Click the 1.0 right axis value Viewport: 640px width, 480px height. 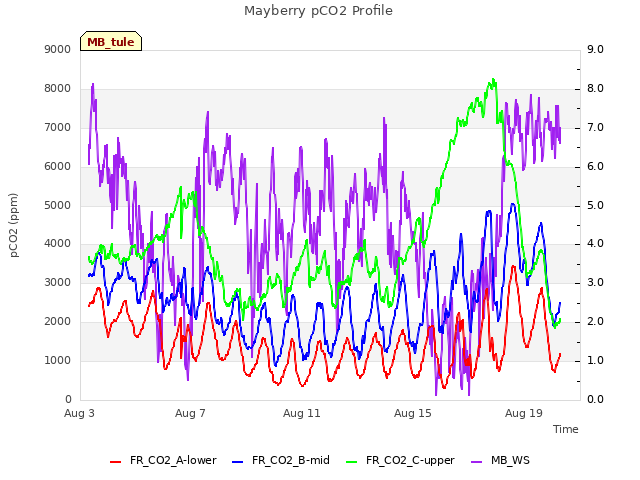coord(596,360)
